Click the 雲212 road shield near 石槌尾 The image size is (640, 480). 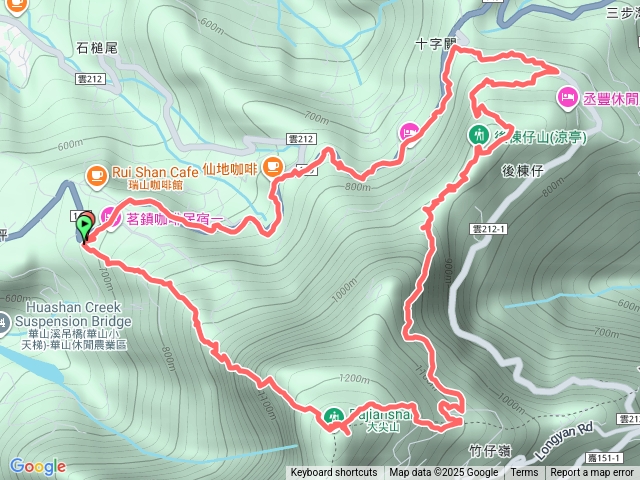pyautogui.click(x=90, y=79)
